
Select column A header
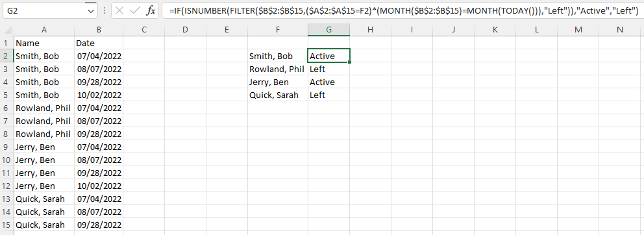point(44,30)
